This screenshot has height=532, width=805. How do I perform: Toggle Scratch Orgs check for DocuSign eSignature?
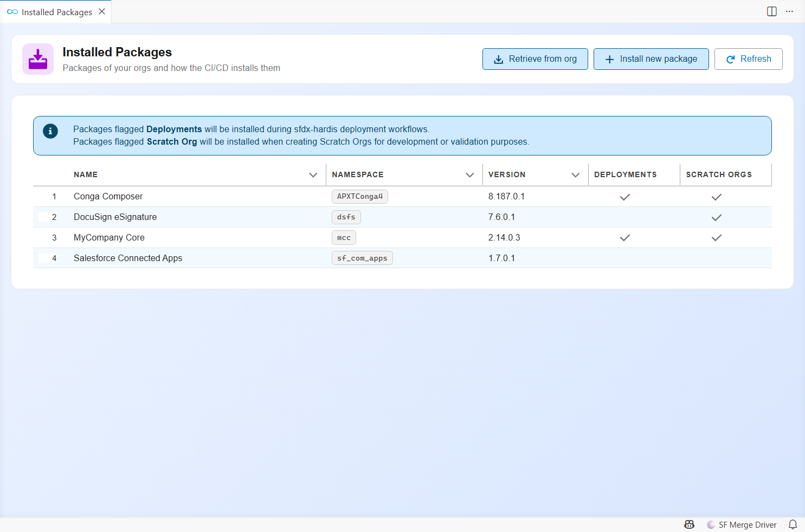pyautogui.click(x=717, y=217)
